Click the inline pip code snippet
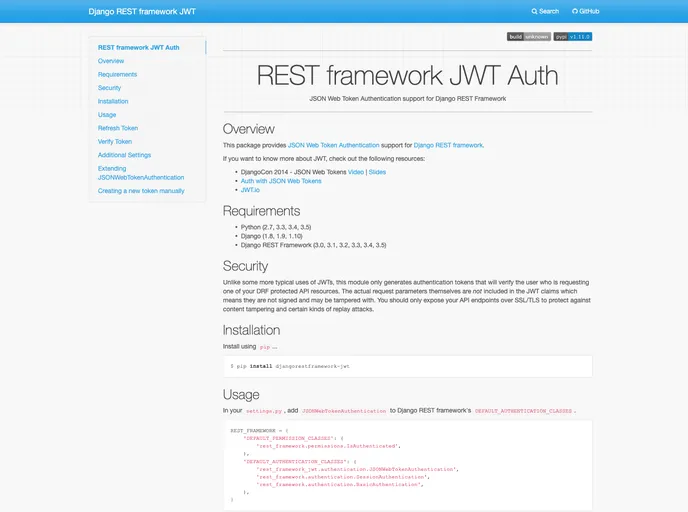Image resolution: width=688 pixels, height=512 pixels. click(265, 347)
